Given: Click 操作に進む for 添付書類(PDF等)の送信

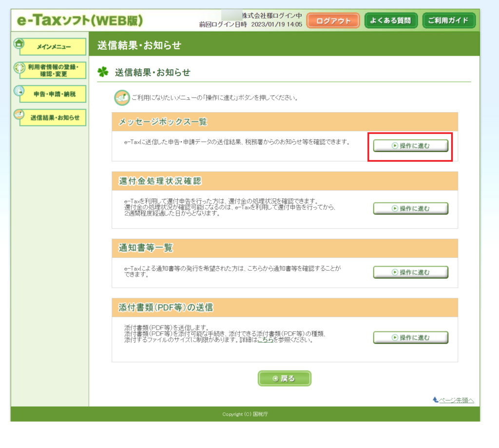Looking at the screenshot, I should point(410,337).
